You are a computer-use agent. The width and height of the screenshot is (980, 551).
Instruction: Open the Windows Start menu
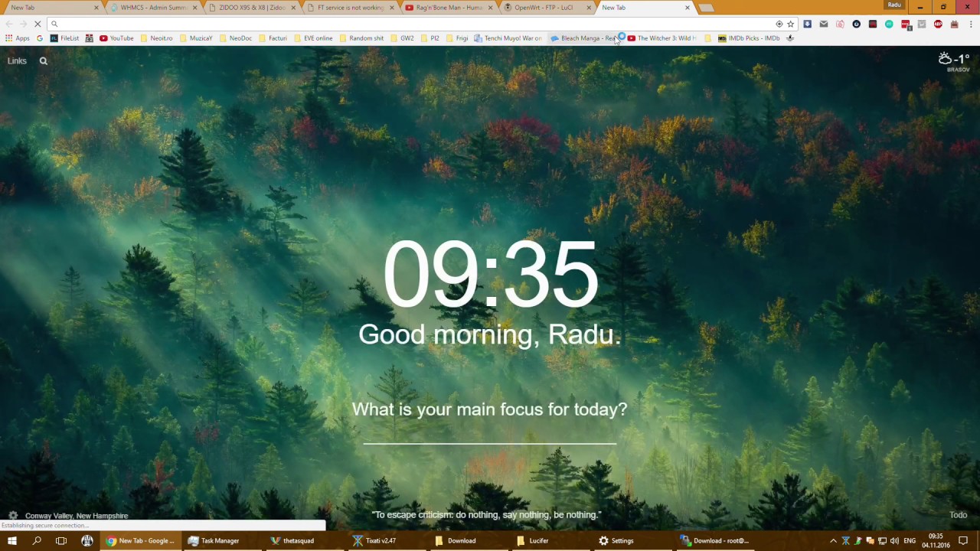[x=12, y=540]
